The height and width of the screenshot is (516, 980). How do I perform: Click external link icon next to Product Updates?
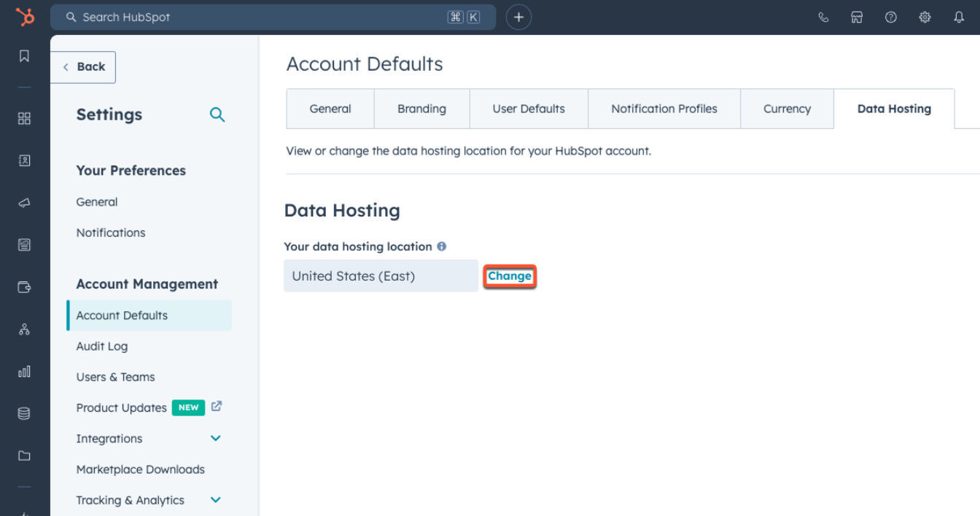click(x=217, y=407)
